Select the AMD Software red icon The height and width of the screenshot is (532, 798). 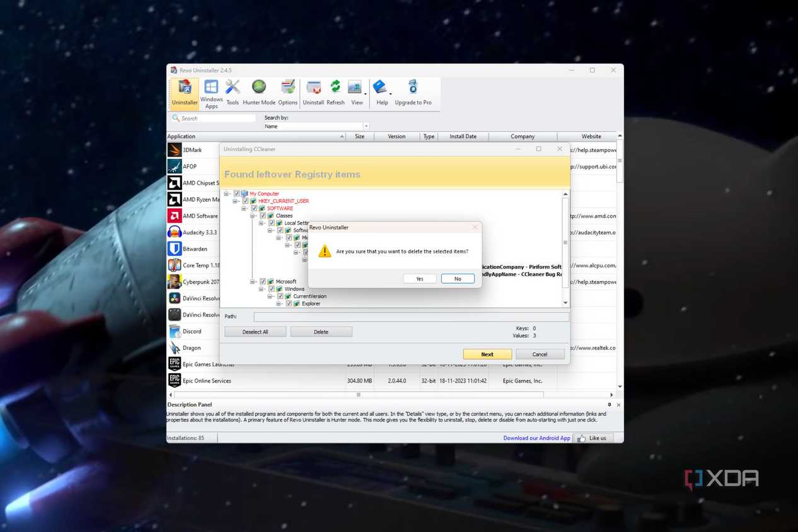(175, 216)
